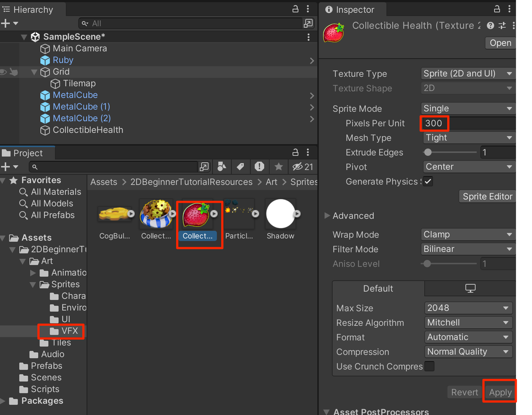Click the Project search-by-import-log-type icon

[259, 167]
